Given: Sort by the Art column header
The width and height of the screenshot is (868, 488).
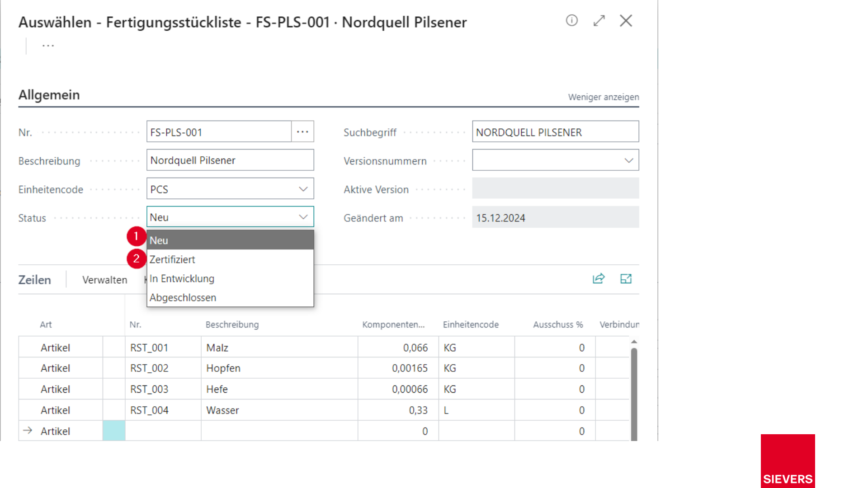Looking at the screenshot, I should (x=46, y=324).
